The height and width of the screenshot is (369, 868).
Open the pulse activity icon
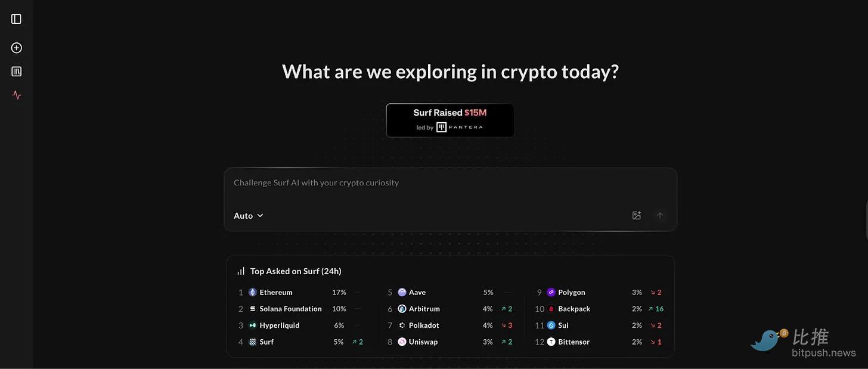[17, 95]
